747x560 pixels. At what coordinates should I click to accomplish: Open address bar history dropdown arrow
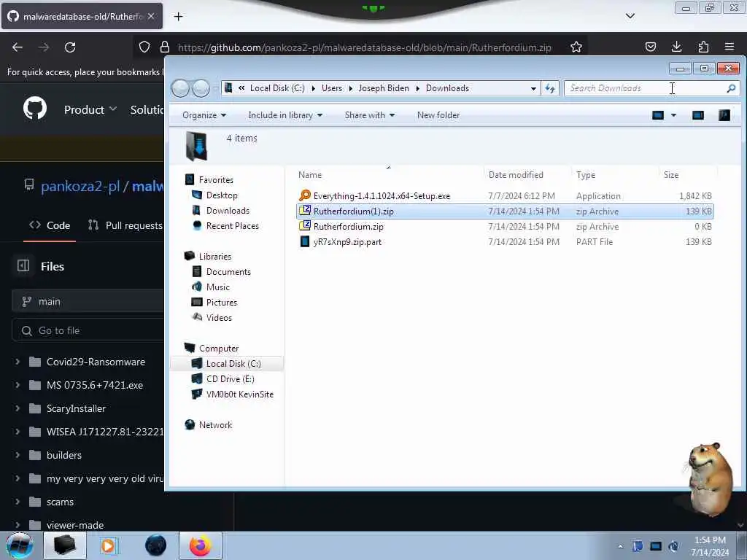click(x=533, y=88)
